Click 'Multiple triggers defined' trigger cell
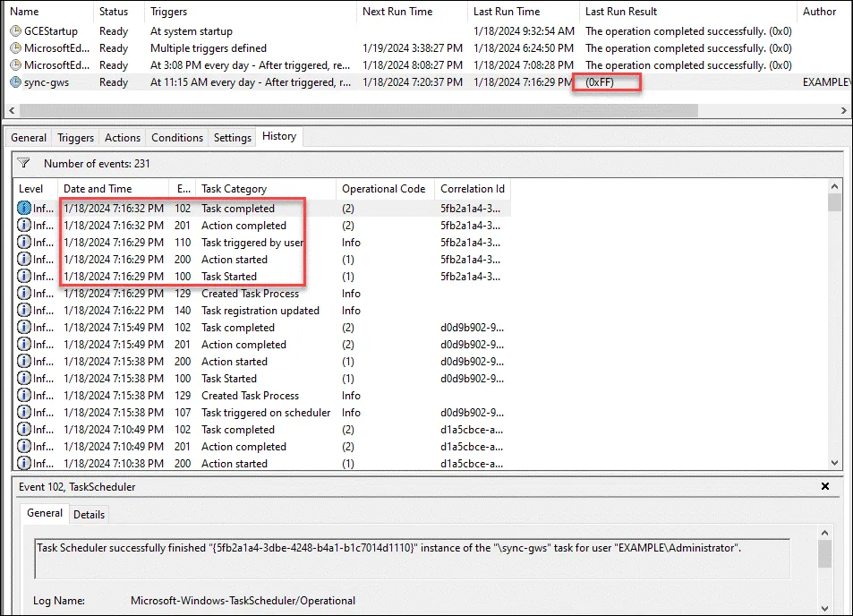Image resolution: width=853 pixels, height=616 pixels. (x=209, y=48)
